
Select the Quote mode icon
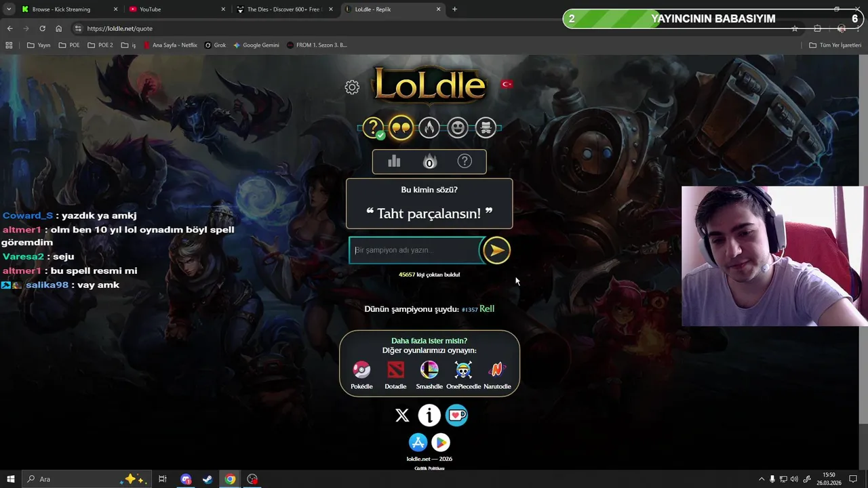point(401,127)
